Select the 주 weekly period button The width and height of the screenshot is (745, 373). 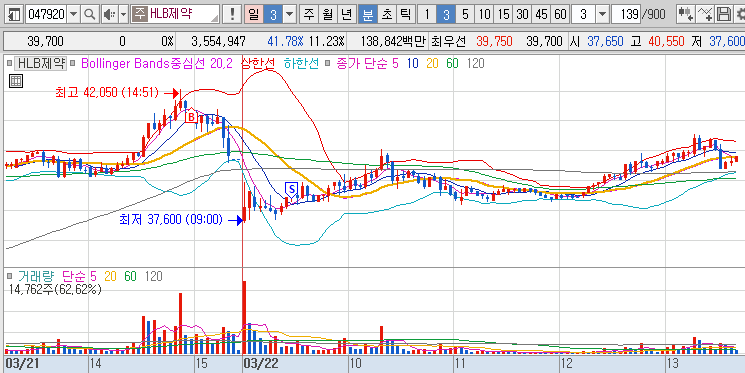click(309, 14)
